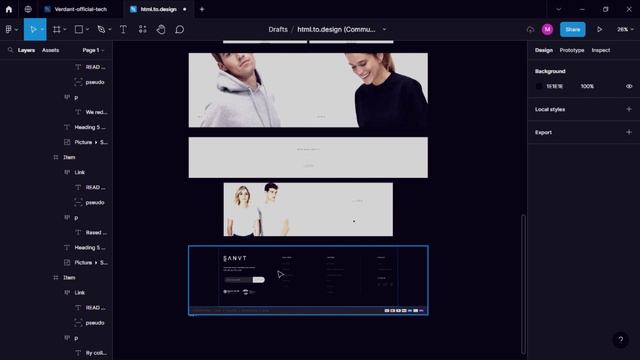640x360 pixels.
Task: Add an export setting with plus icon
Action: [629, 132]
